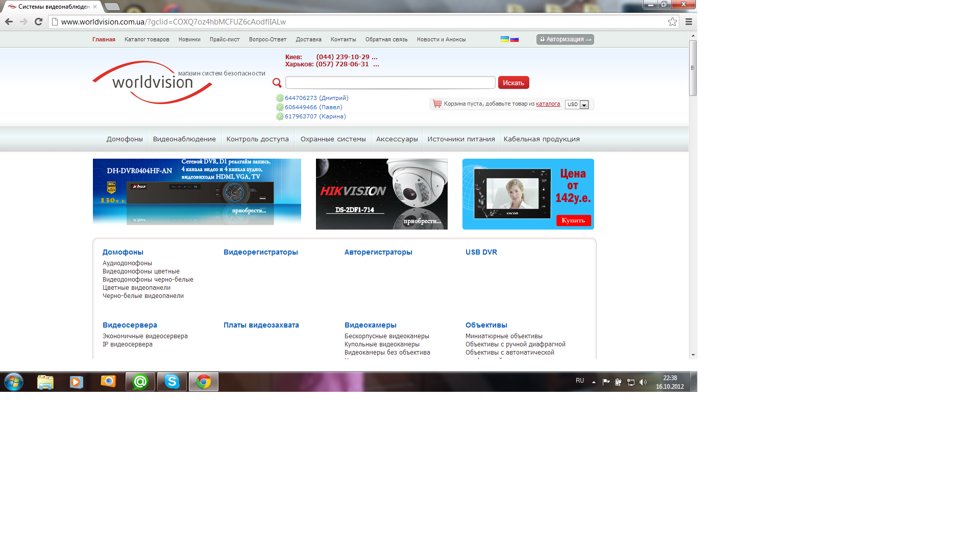Bookmark the page with the star icon
980x551 pixels.
[x=672, y=21]
